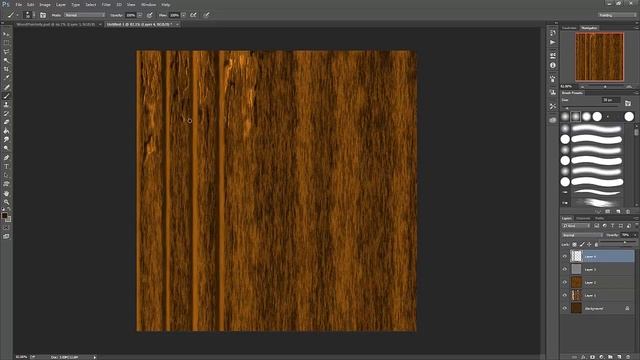This screenshot has height=360, width=640.
Task: Select the Lasso tool
Action: (6, 51)
